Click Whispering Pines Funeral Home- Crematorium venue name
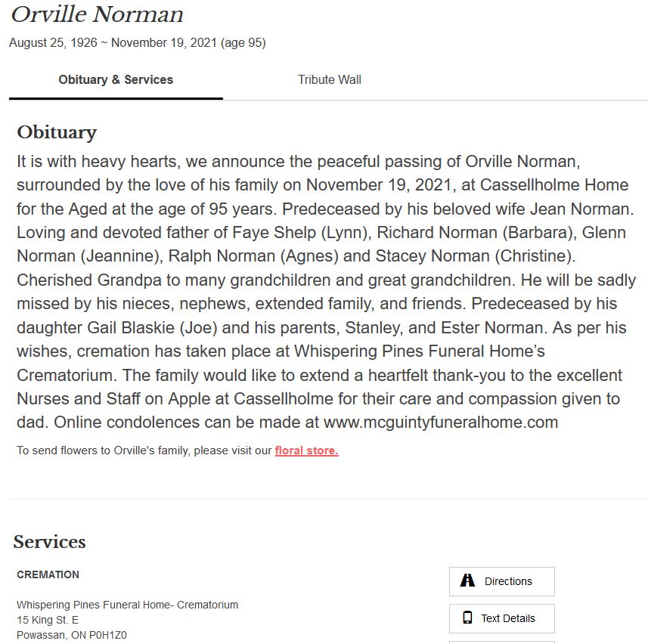Screen dimensions: 648x644 (127, 605)
